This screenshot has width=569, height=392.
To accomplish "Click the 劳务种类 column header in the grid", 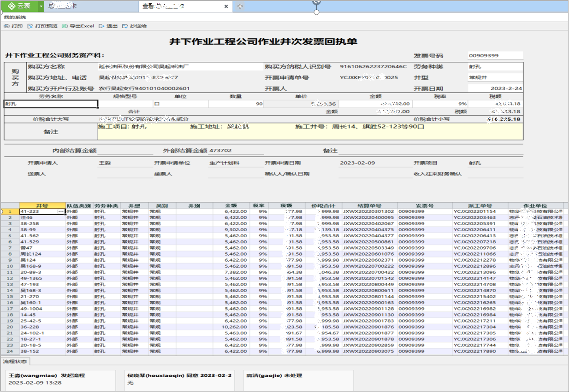I will click(107, 205).
